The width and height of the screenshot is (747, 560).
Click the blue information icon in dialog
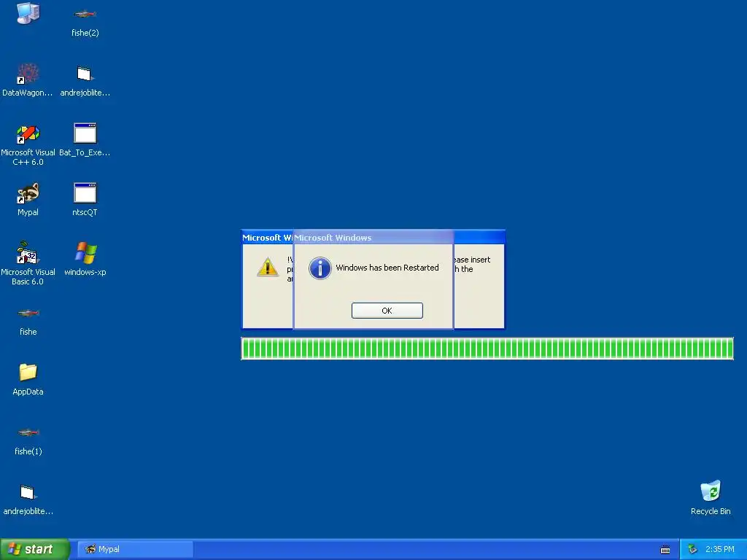pyautogui.click(x=320, y=268)
